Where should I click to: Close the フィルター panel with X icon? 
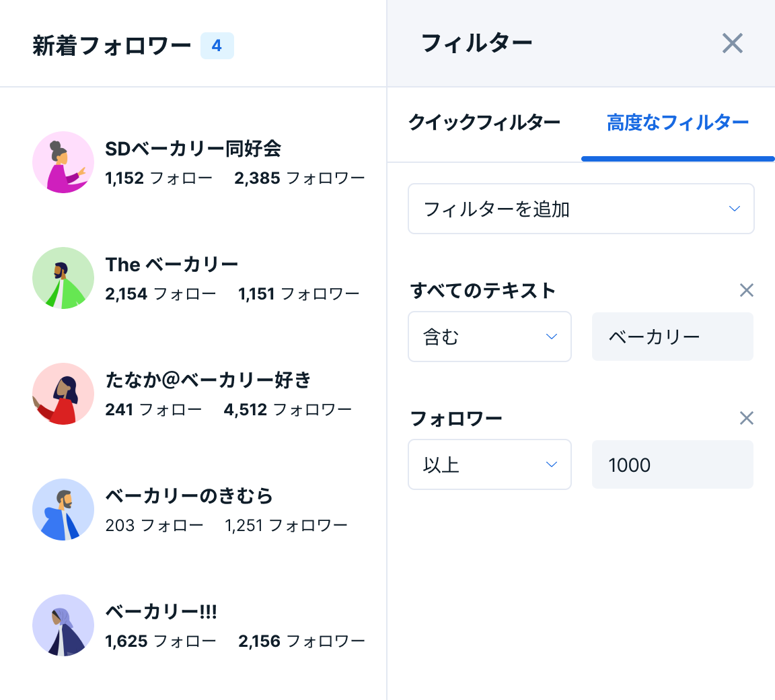click(x=732, y=44)
